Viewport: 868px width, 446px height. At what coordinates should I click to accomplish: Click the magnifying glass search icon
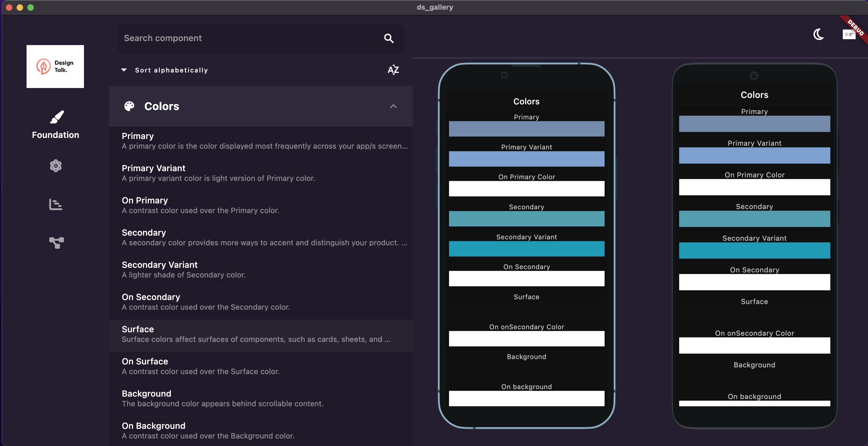coord(389,38)
